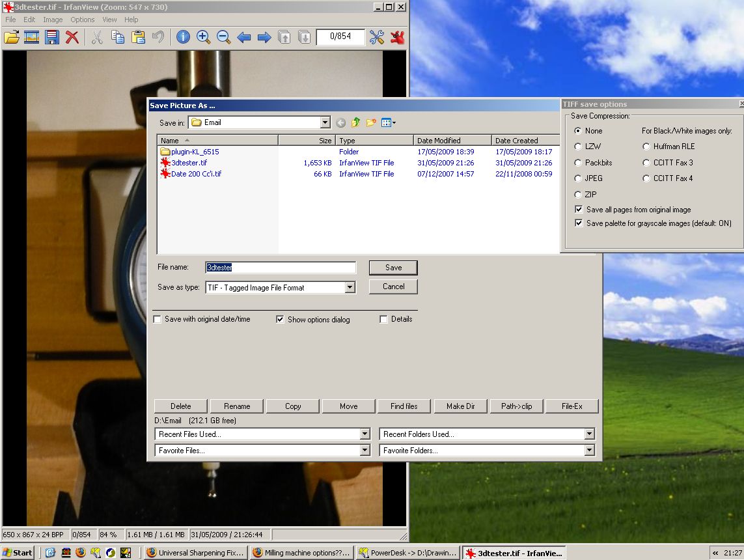
Task: Expand the Save as type dropdown
Action: click(350, 287)
